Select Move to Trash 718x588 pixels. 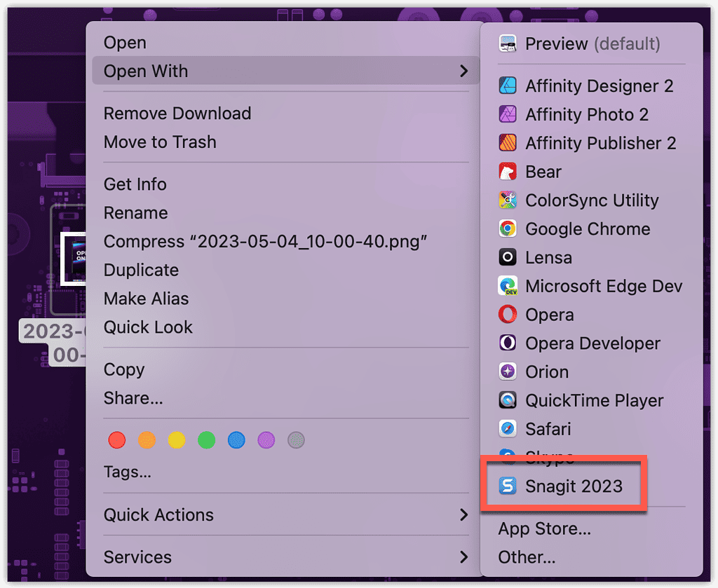point(286,142)
